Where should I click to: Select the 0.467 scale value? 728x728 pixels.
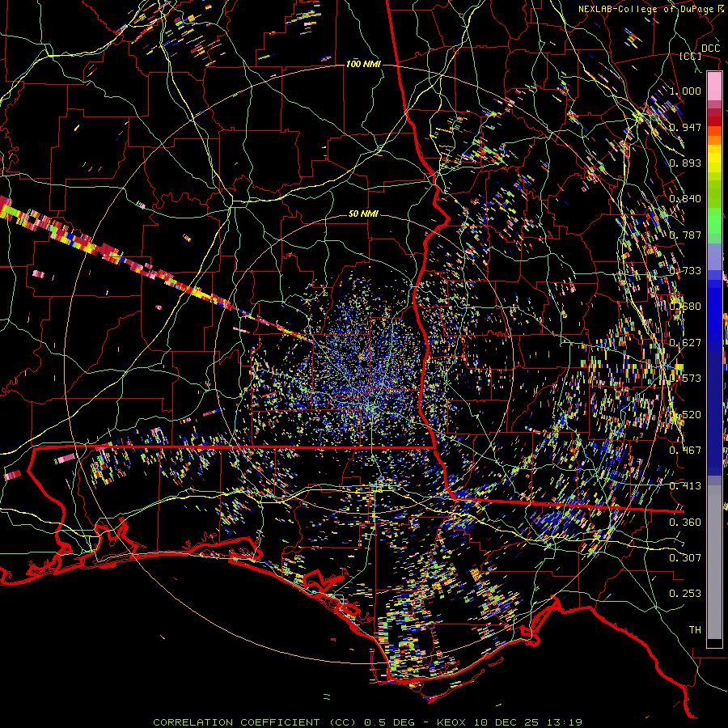coord(685,451)
